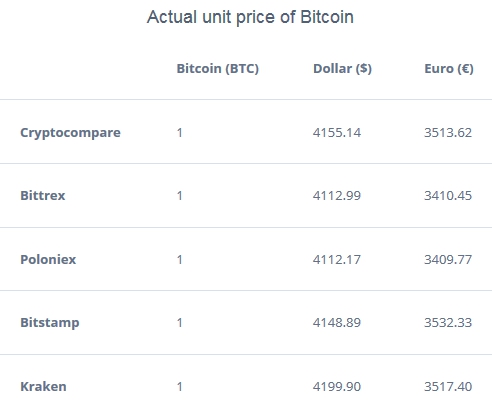The image size is (492, 406).
Task: Select Poloniex dollar price 4112.17
Action: point(337,259)
